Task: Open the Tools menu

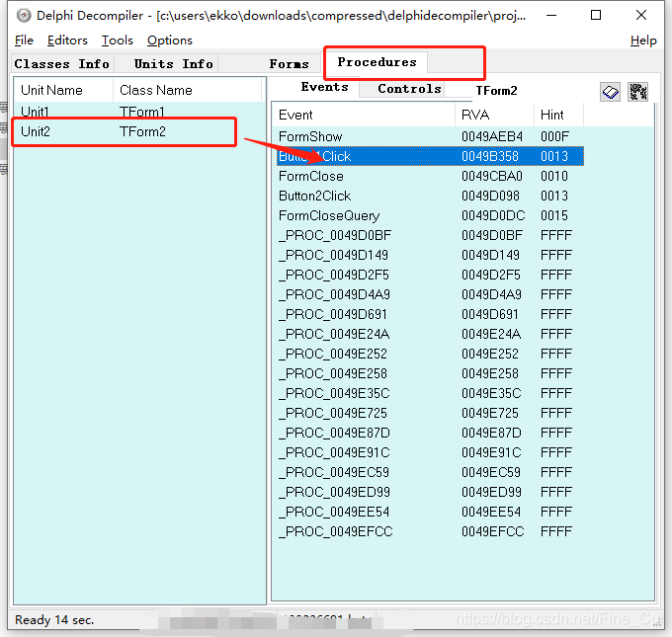Action: pyautogui.click(x=117, y=40)
